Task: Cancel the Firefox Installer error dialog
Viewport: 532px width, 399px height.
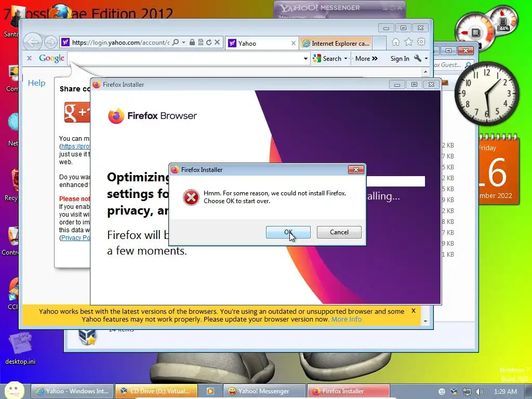Action: [x=339, y=232]
